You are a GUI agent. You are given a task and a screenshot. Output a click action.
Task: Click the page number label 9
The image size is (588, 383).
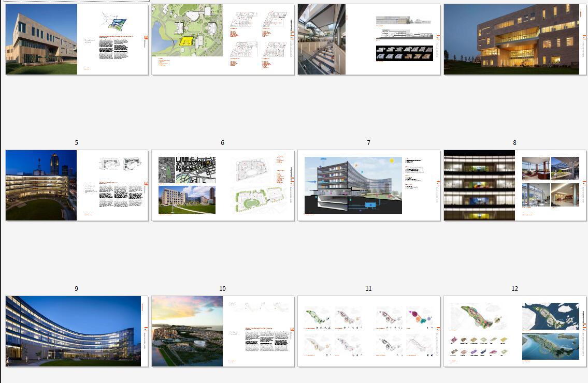point(77,289)
